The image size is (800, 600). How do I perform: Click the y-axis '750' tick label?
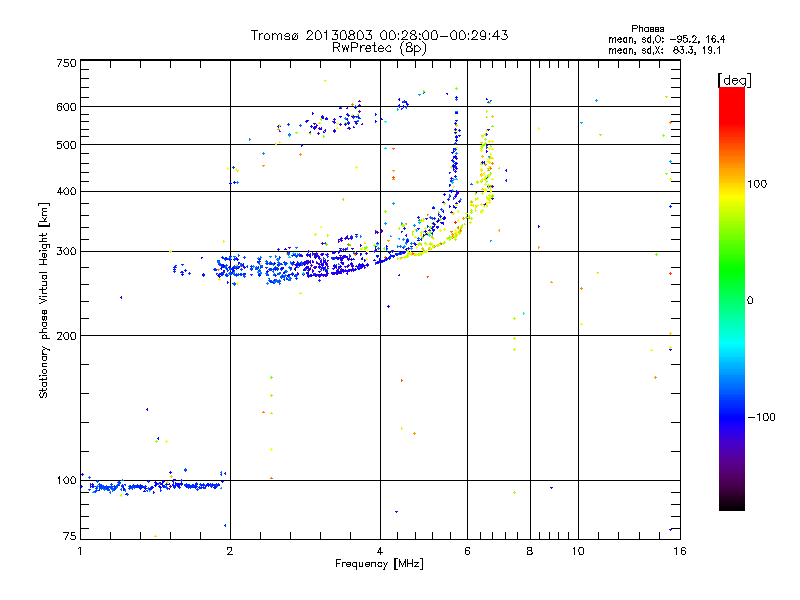point(66,63)
